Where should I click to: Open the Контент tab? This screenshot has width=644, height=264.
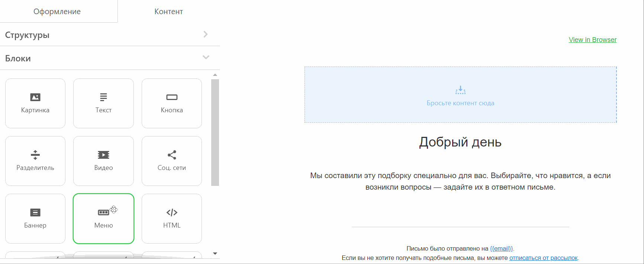[169, 12]
